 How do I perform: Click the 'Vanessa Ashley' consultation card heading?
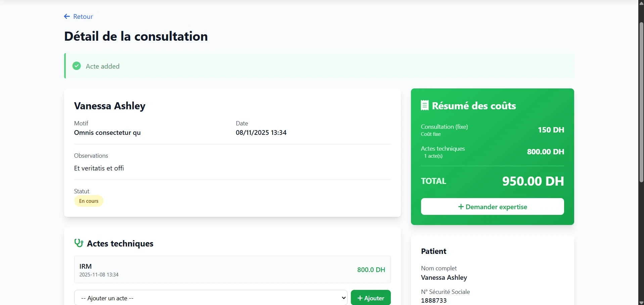click(110, 106)
